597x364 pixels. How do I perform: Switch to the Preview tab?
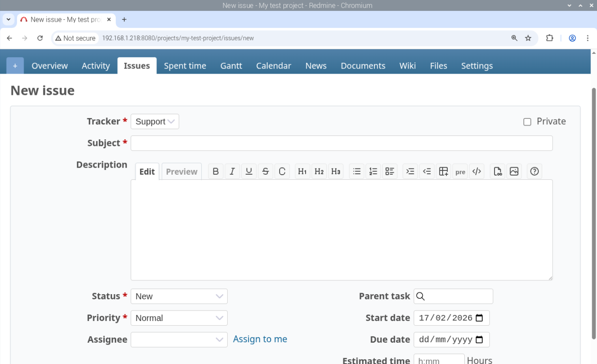point(181,171)
